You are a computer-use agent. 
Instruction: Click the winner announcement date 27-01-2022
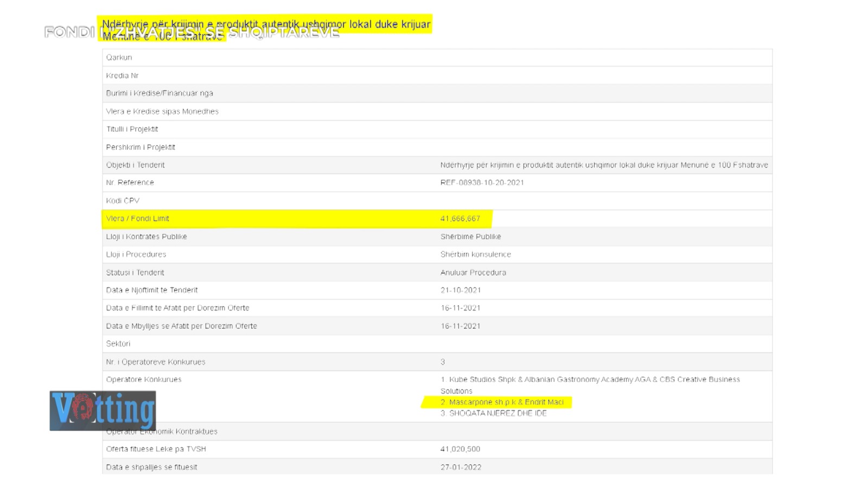[461, 467]
